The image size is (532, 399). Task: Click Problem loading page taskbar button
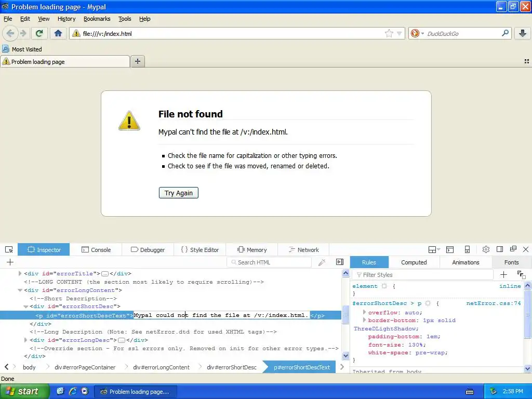(136, 392)
